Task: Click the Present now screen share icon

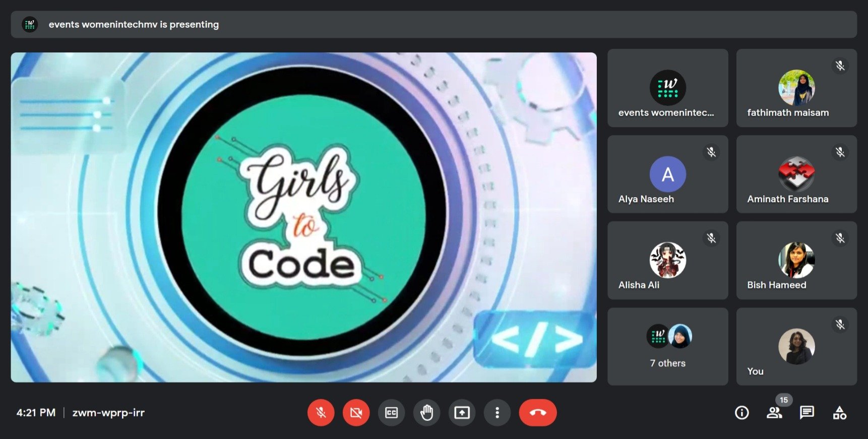Action: (x=462, y=413)
